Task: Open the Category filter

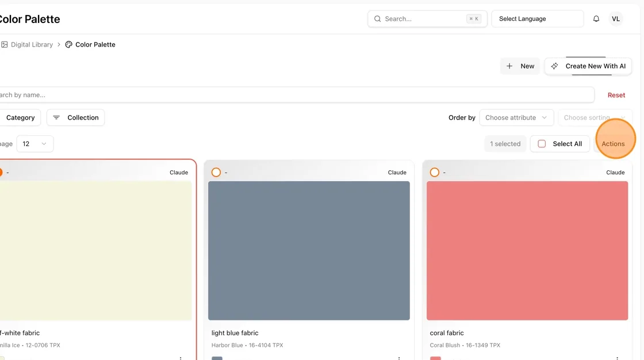Action: pyautogui.click(x=20, y=117)
